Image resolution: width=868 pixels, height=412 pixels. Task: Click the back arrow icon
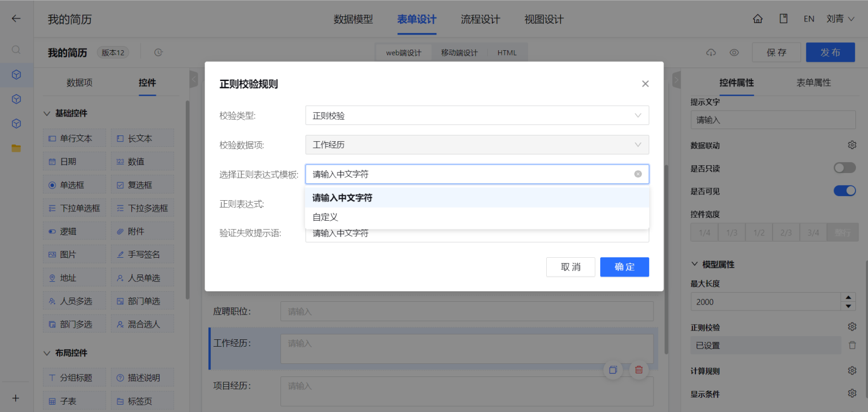(x=16, y=19)
